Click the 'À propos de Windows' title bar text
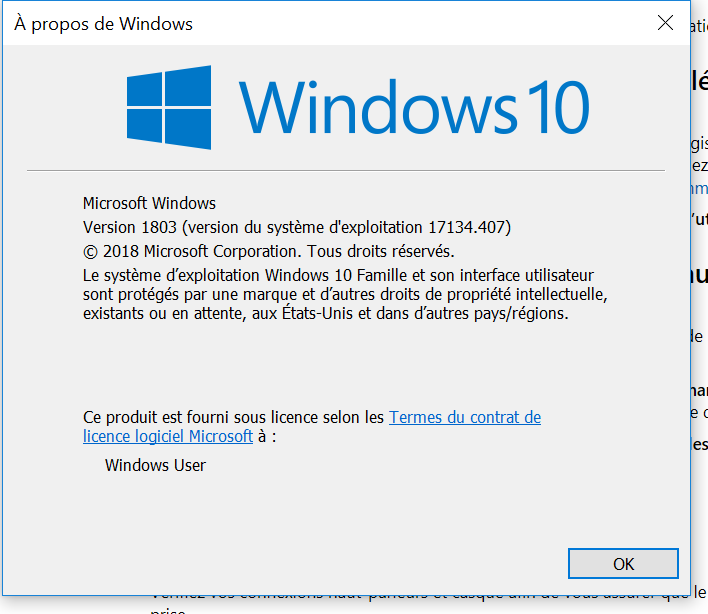This screenshot has height=614, width=708. [x=103, y=23]
